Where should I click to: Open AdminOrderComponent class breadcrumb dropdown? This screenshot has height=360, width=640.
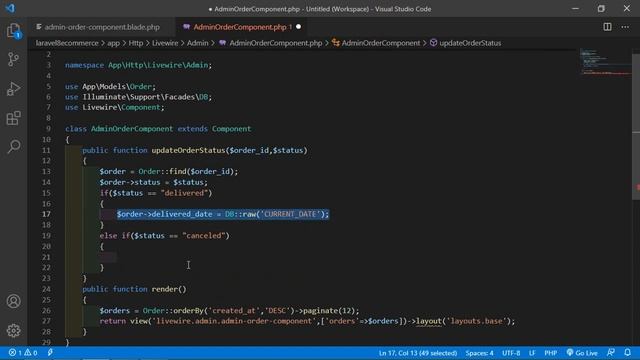[x=381, y=43]
